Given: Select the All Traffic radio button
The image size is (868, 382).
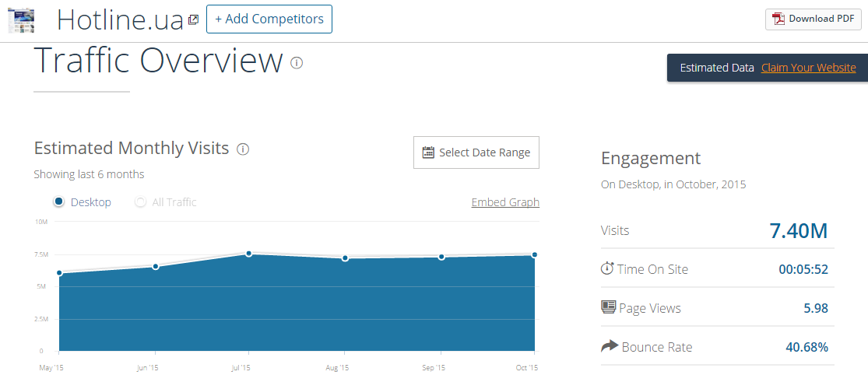Looking at the screenshot, I should tap(140, 202).
